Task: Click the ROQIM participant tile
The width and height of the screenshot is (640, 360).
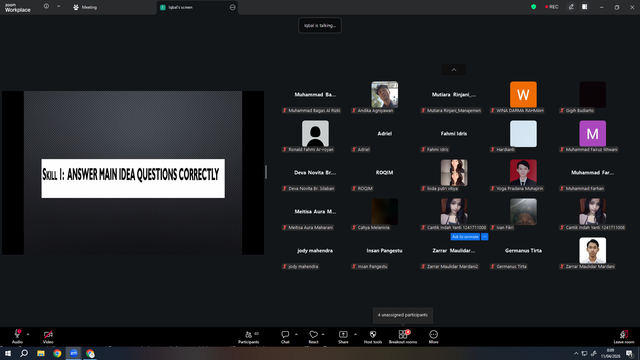Action: point(384,173)
